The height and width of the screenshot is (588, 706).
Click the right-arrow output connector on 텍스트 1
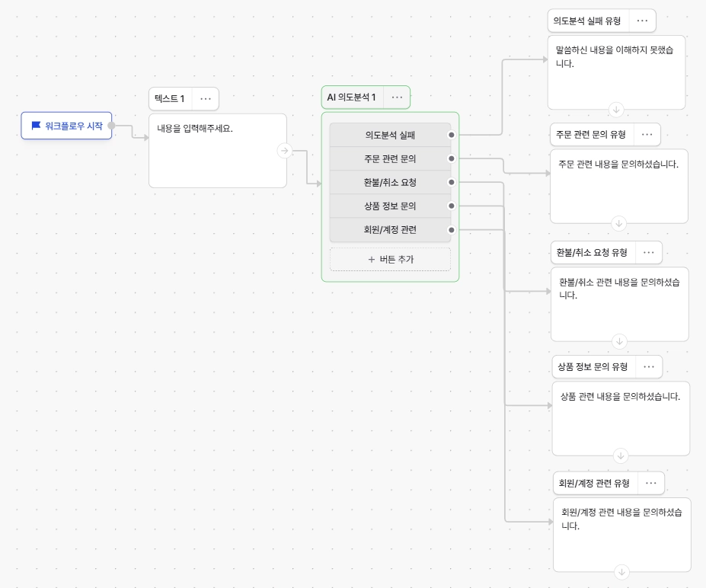[x=284, y=150]
